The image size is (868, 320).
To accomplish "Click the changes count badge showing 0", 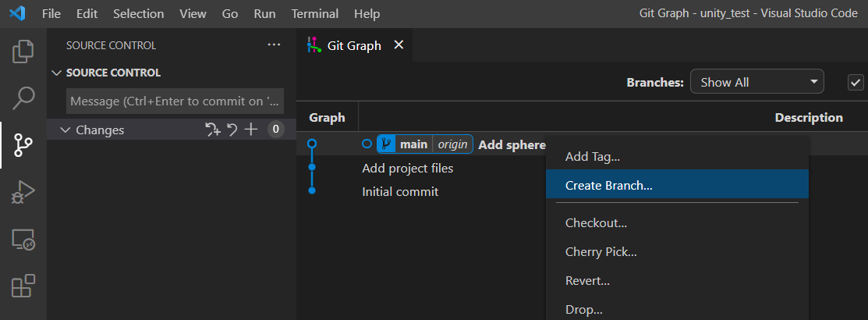I will [275, 130].
